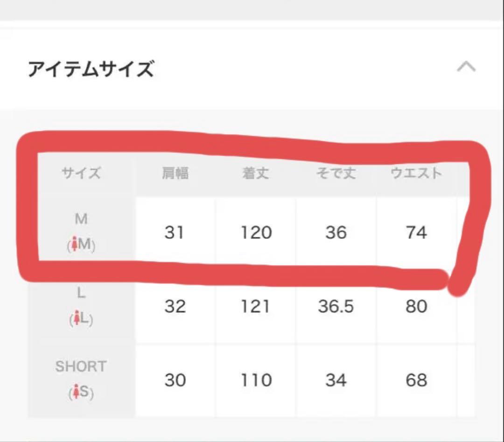Click the そで丈 column header
Viewport: 504px width, 442px height.
(336, 174)
